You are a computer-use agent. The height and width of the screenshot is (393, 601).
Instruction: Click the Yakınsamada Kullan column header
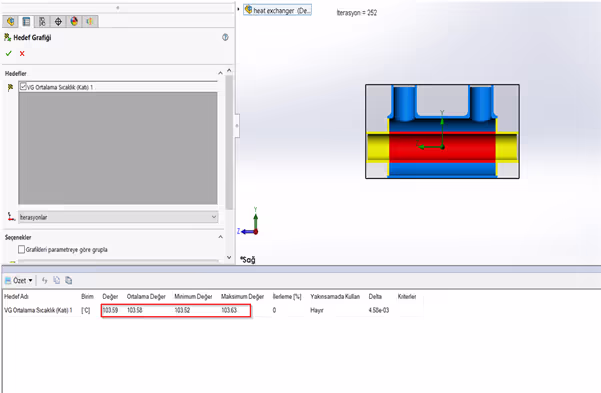coord(335,296)
